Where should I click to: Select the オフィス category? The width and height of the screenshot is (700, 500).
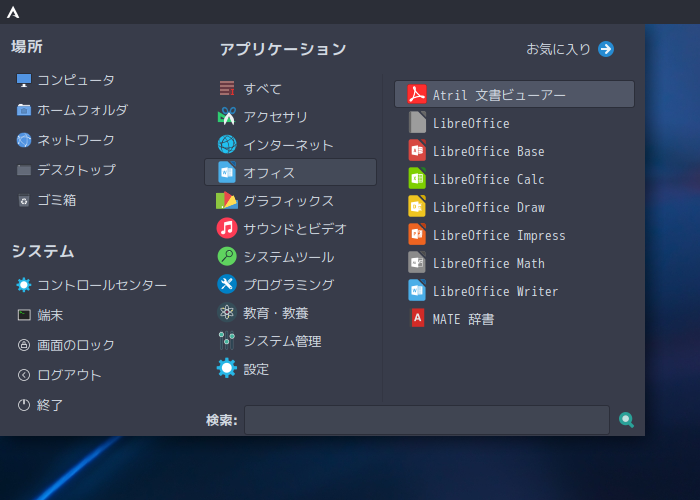click(291, 172)
